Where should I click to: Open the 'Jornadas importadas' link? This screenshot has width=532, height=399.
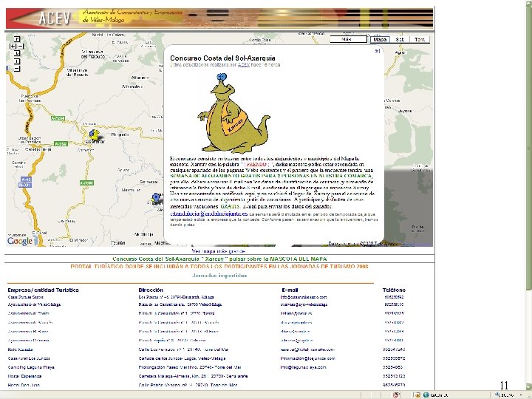pos(219,275)
